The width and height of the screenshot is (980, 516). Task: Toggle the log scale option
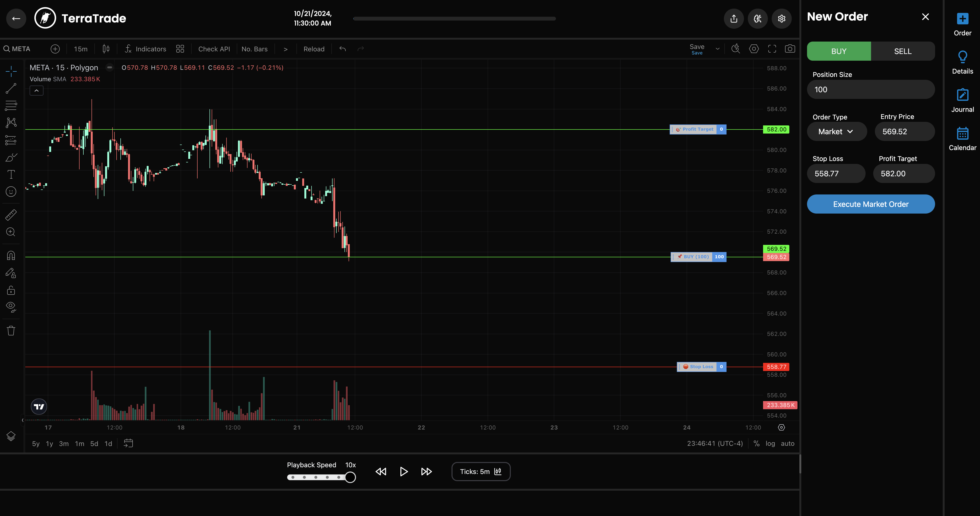click(x=770, y=443)
